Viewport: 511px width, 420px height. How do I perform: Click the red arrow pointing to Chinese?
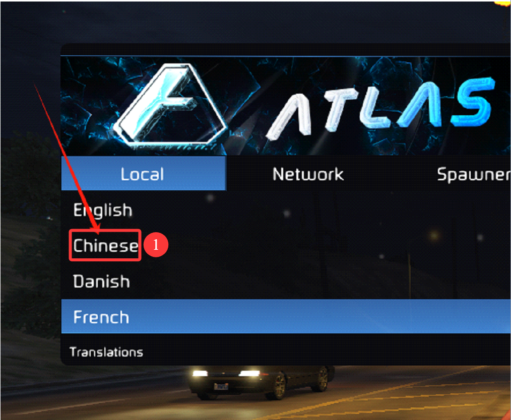pos(68,159)
